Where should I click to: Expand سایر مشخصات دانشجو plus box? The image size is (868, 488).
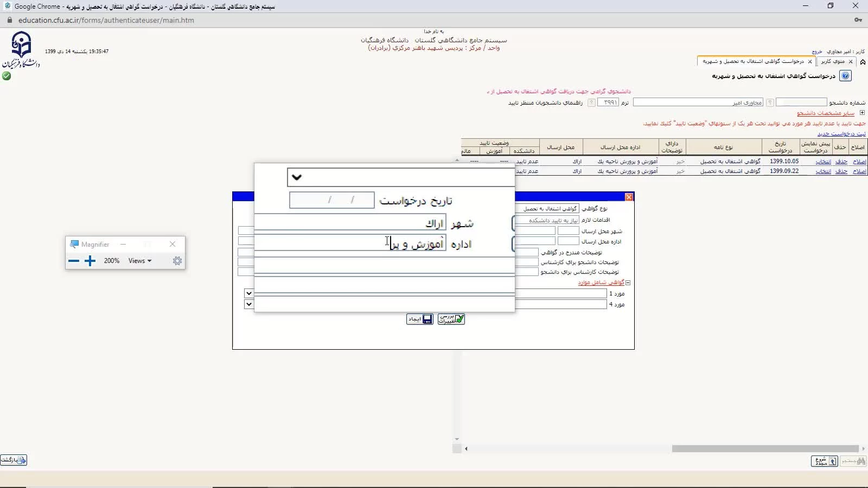tap(862, 113)
